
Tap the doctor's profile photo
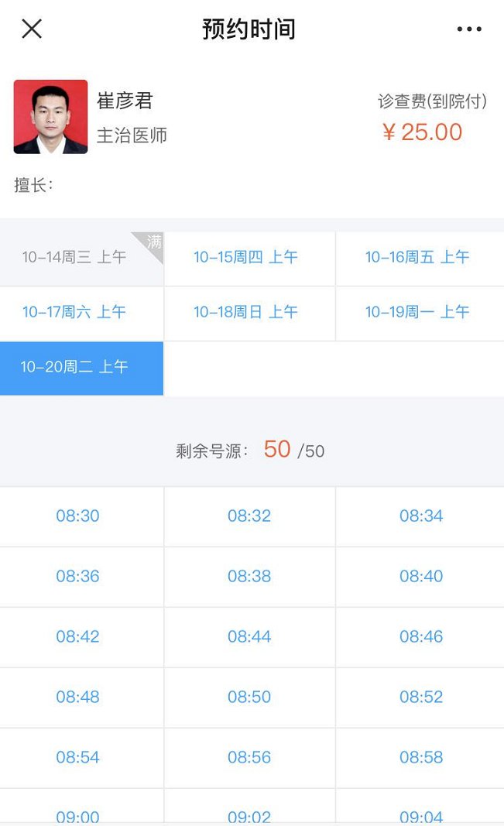pyautogui.click(x=50, y=117)
